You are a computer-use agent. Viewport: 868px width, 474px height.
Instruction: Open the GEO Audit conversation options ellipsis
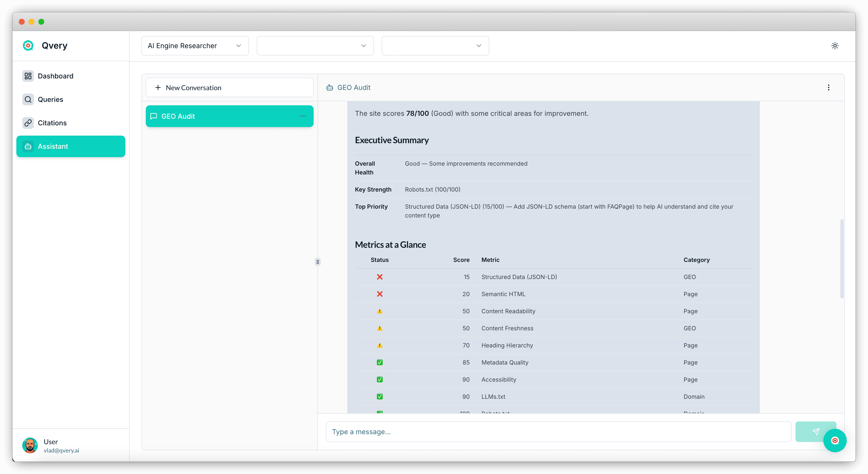click(303, 116)
